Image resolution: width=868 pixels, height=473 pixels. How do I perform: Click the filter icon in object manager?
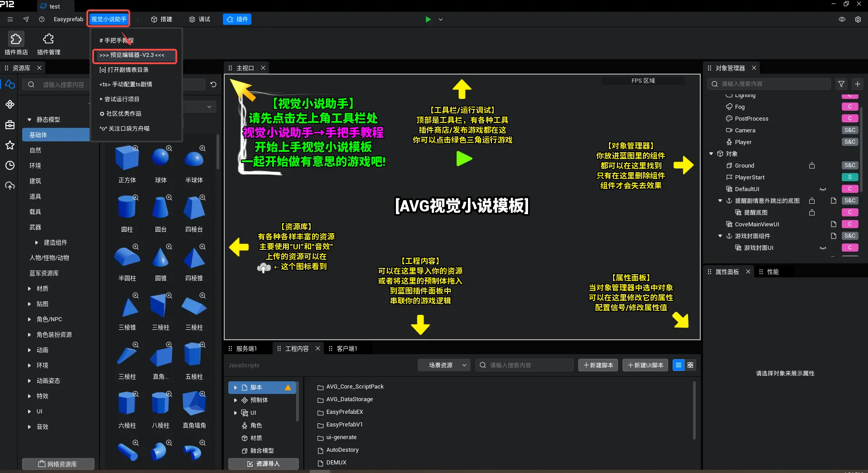[x=841, y=84]
